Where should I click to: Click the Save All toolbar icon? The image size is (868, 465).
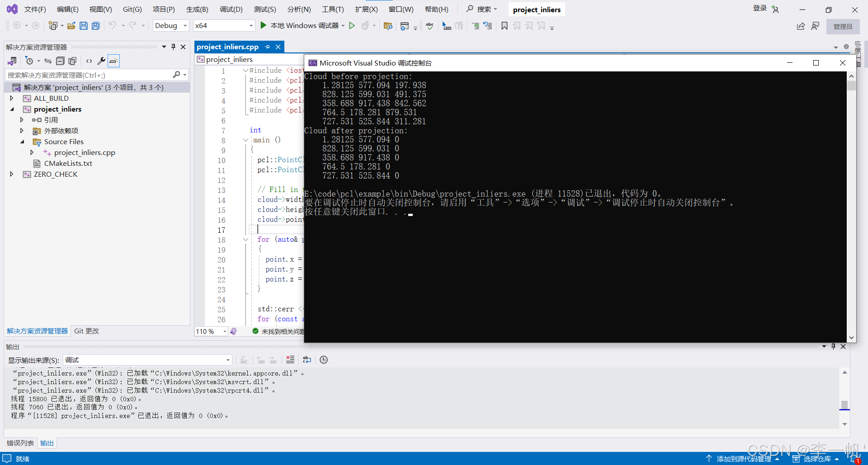pos(96,26)
